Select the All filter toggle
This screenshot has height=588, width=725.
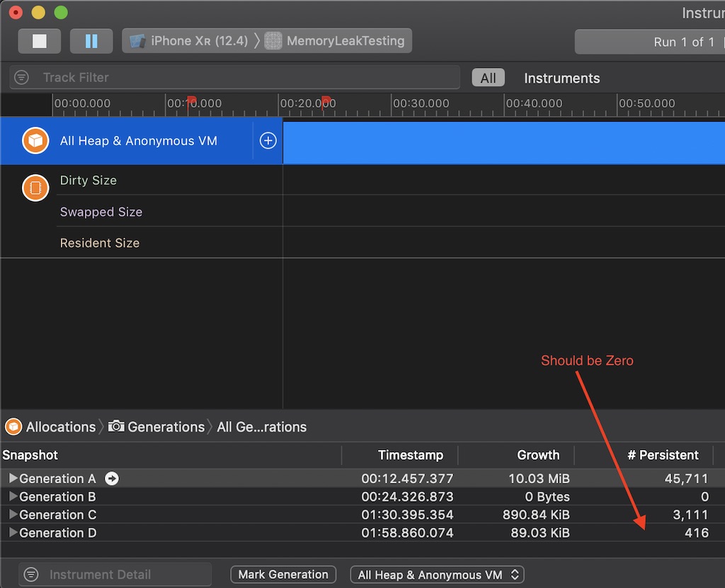coord(488,78)
